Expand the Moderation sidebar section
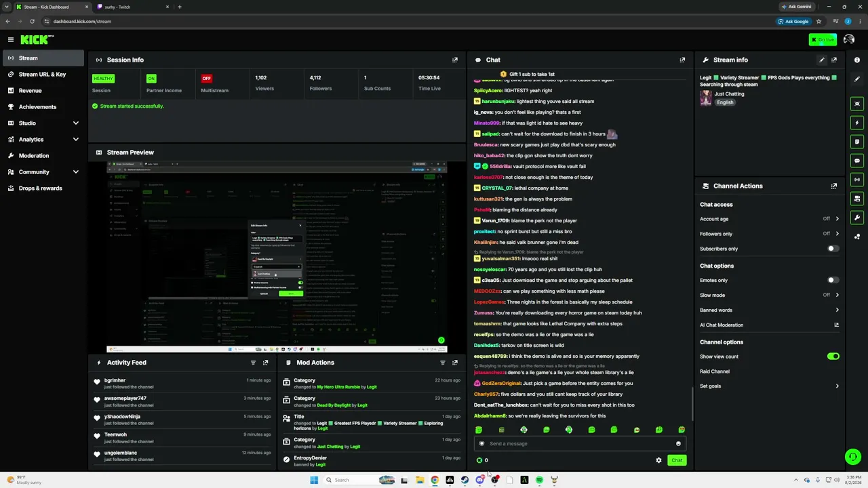868x488 pixels. pyautogui.click(x=42, y=156)
